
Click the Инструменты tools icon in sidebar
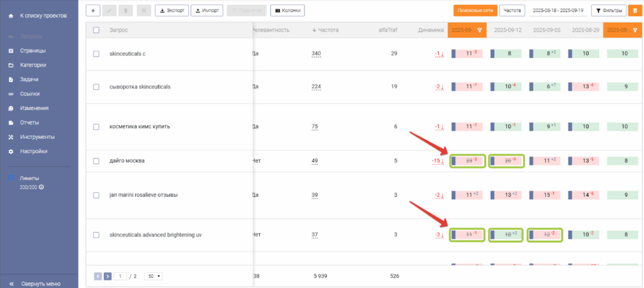click(11, 137)
